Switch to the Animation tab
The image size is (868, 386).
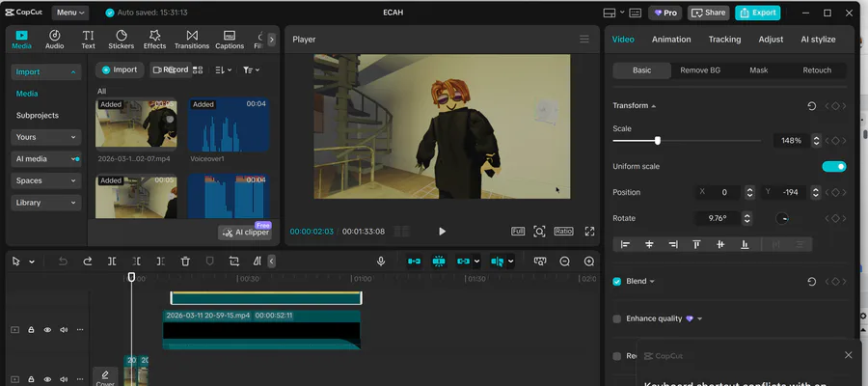671,40
